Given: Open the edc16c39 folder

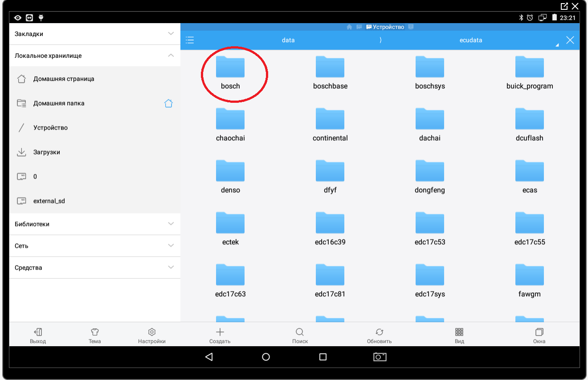Looking at the screenshot, I should 330,230.
